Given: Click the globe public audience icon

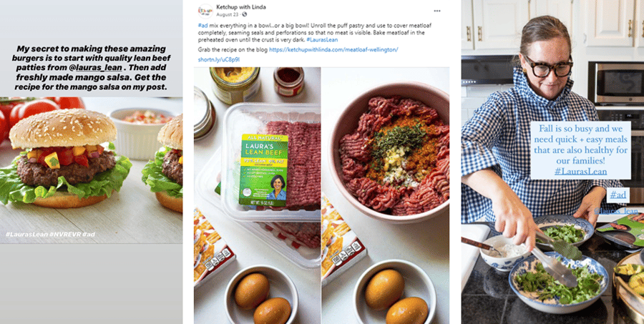Looking at the screenshot, I should [245, 14].
